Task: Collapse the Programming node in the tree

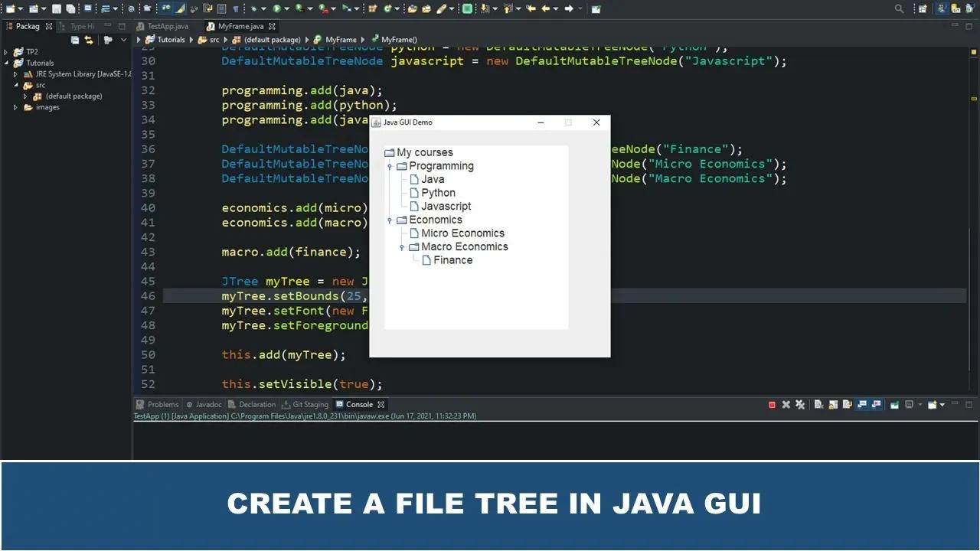Action: (x=390, y=166)
